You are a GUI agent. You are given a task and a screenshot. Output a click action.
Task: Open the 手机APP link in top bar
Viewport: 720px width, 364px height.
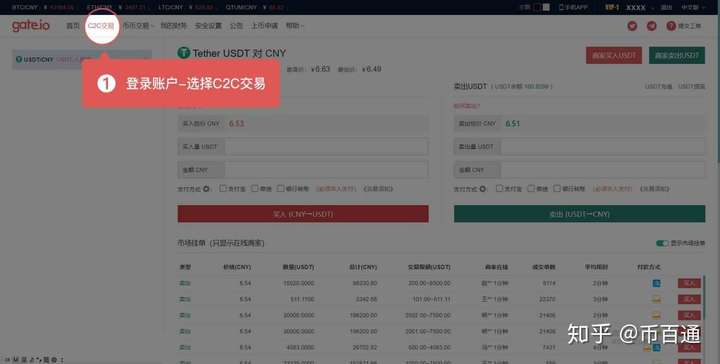pos(573,7)
